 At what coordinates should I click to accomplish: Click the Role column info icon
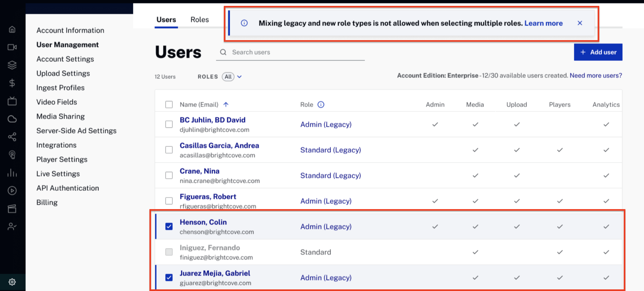coord(321,104)
